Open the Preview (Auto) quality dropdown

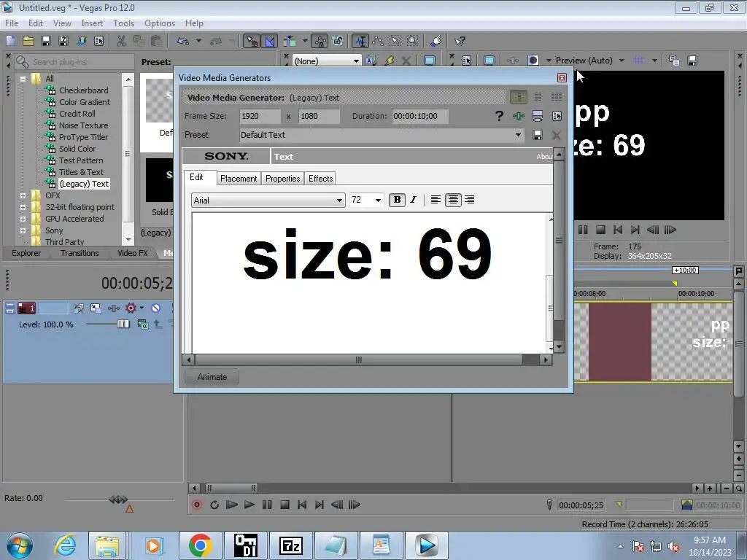tap(622, 61)
